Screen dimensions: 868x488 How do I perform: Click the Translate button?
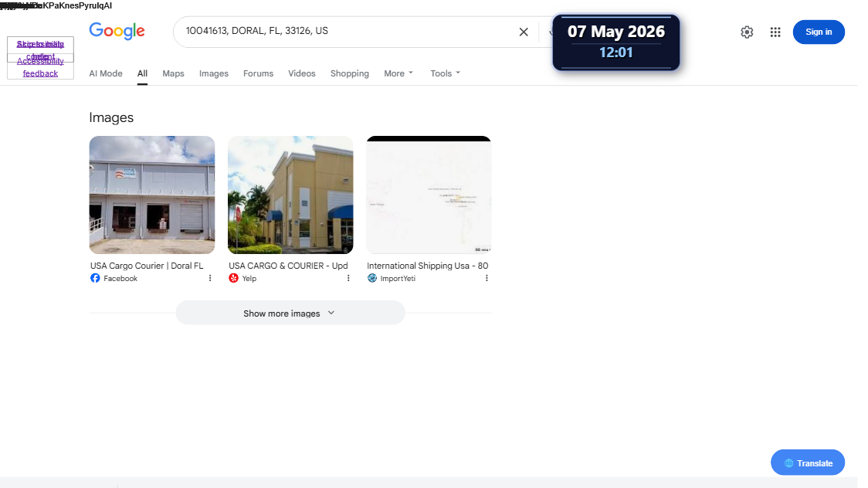click(x=808, y=463)
